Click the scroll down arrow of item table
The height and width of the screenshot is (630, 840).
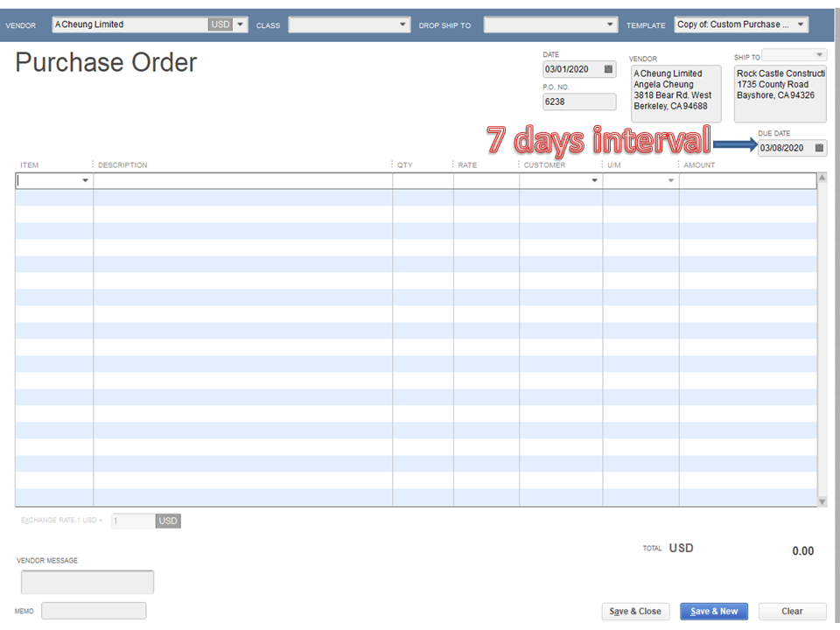pyautogui.click(x=822, y=502)
